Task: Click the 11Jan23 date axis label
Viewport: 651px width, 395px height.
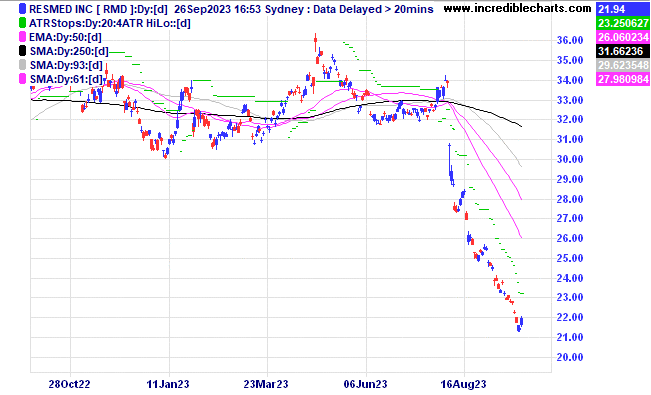Action: [x=168, y=384]
